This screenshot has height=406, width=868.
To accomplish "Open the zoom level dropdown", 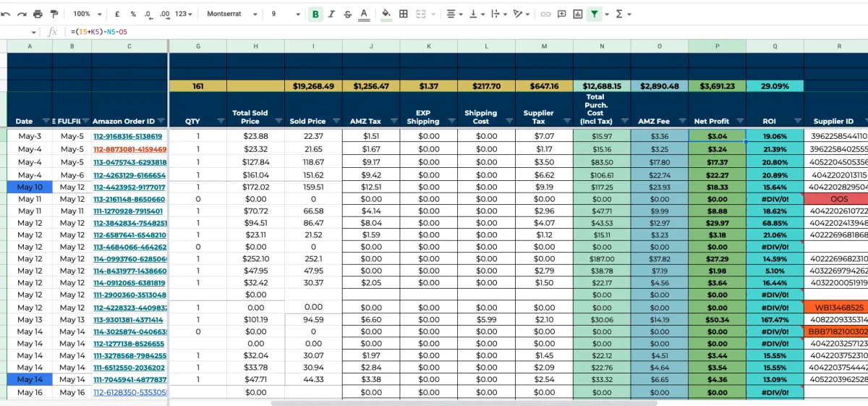I will click(x=87, y=14).
